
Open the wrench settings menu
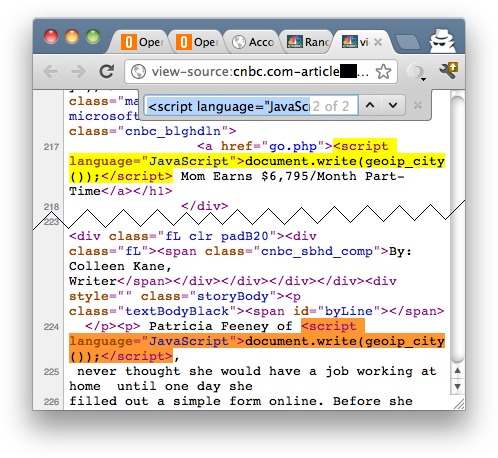448,70
